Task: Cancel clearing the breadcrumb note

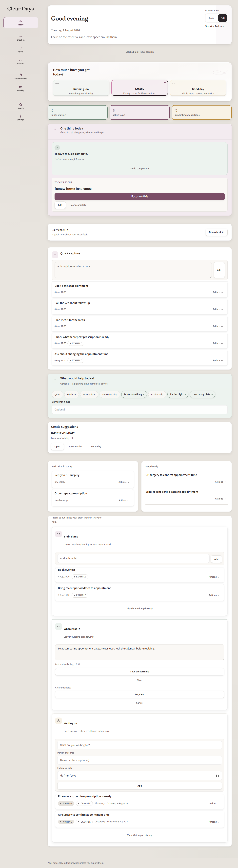Action: click(x=139, y=703)
